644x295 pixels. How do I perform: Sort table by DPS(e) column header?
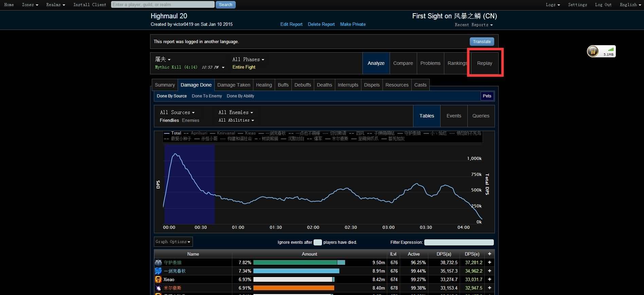pyautogui.click(x=472, y=254)
